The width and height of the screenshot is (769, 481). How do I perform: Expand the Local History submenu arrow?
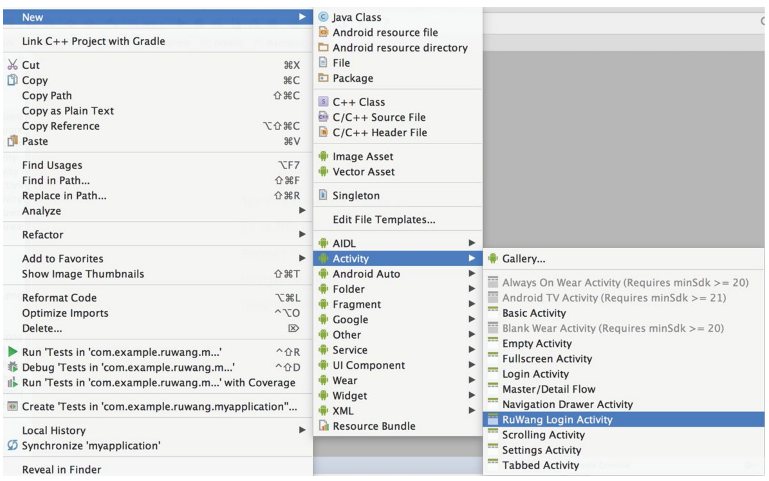[302, 430]
